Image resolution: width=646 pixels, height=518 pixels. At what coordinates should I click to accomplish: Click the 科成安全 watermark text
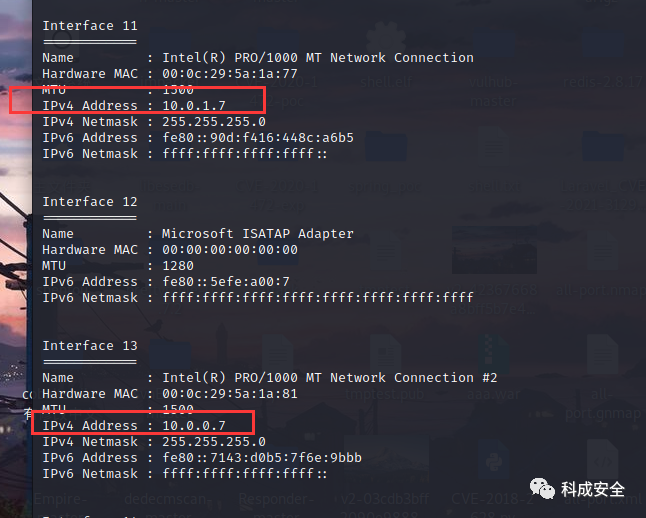click(x=592, y=489)
